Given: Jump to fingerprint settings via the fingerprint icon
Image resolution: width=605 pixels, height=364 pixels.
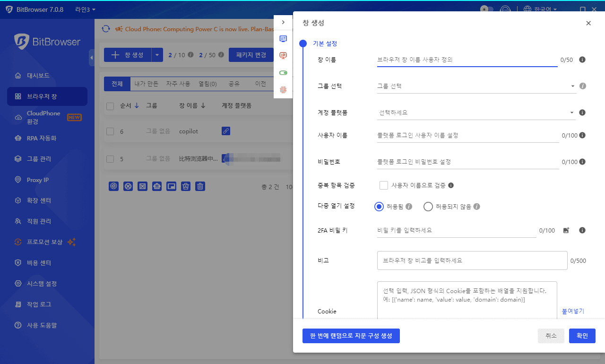Looking at the screenshot, I should tap(283, 90).
